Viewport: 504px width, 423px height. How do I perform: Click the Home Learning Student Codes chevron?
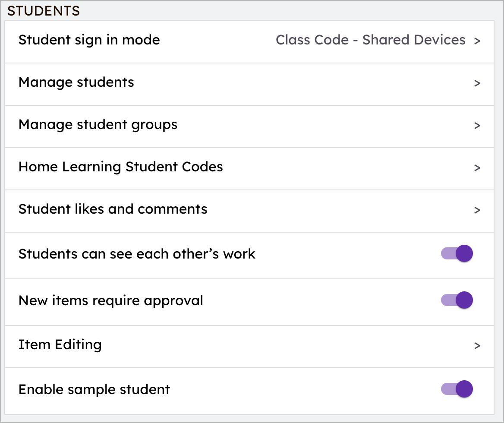pyautogui.click(x=477, y=168)
